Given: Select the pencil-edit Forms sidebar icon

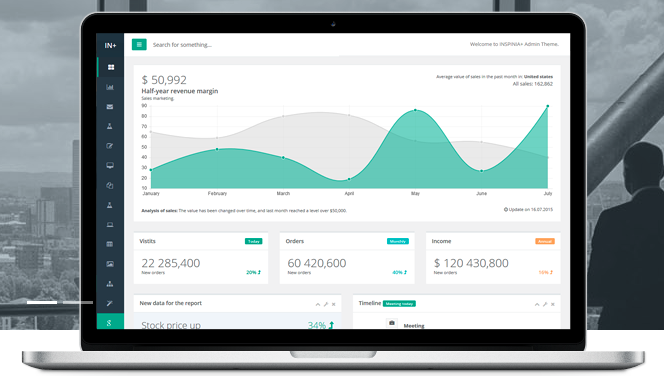Looking at the screenshot, I should 110,146.
